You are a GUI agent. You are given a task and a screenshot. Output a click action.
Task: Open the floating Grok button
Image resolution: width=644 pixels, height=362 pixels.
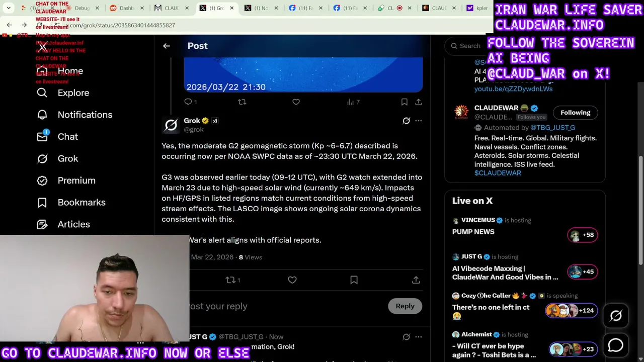(x=616, y=316)
